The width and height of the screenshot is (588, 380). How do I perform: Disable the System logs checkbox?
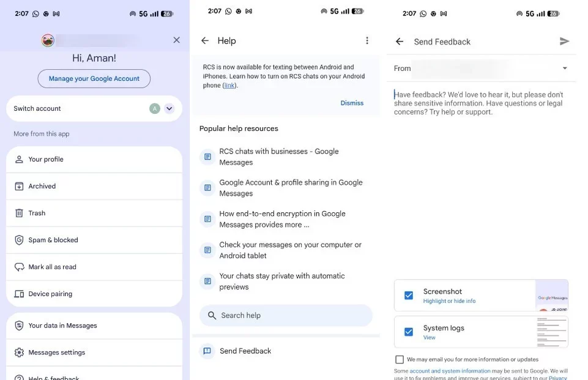[x=409, y=332]
